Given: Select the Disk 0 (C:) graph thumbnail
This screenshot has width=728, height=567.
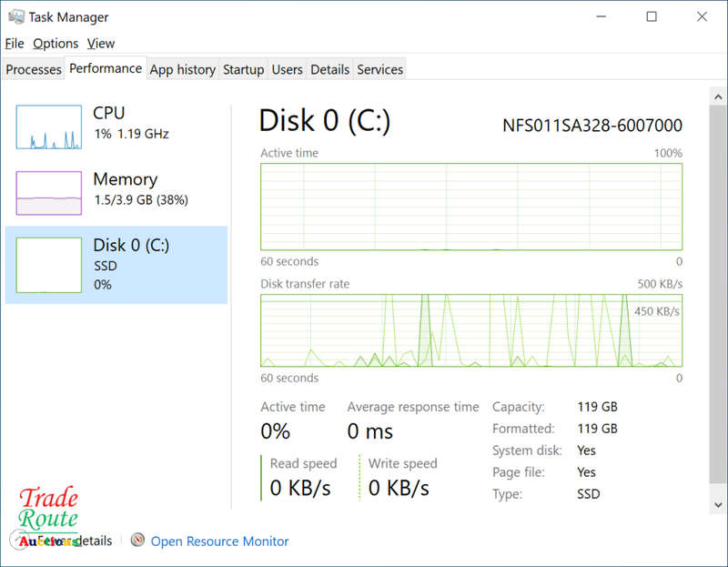Looking at the screenshot, I should (49, 265).
